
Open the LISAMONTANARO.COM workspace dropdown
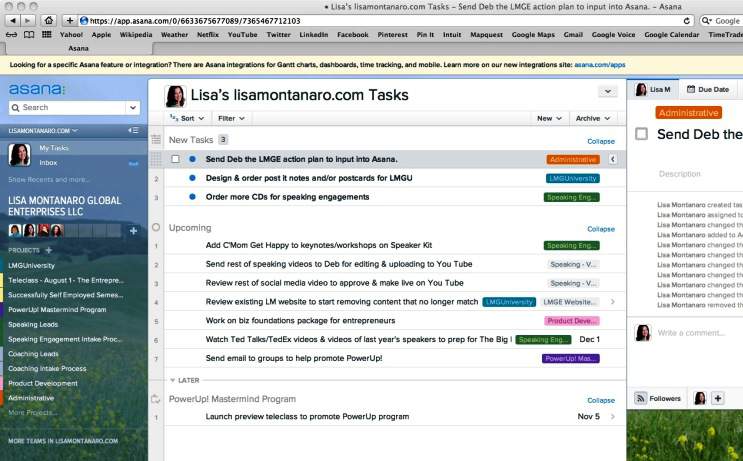43,130
